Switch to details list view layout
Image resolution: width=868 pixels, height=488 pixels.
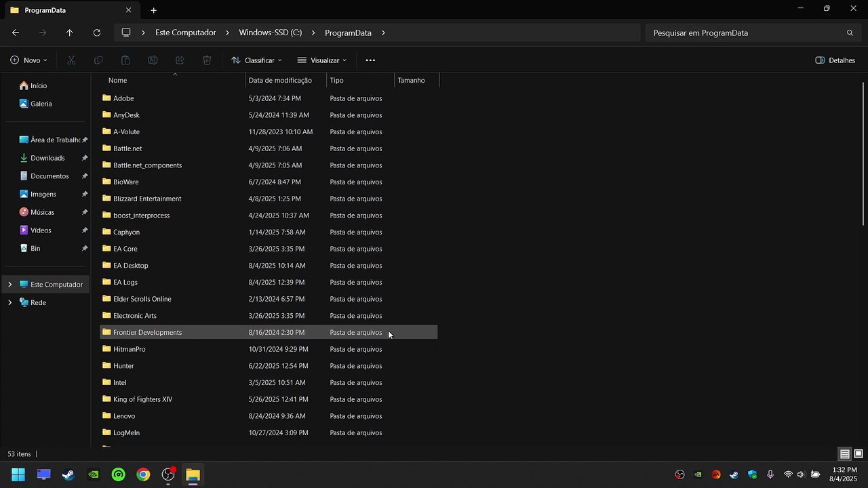click(x=845, y=454)
